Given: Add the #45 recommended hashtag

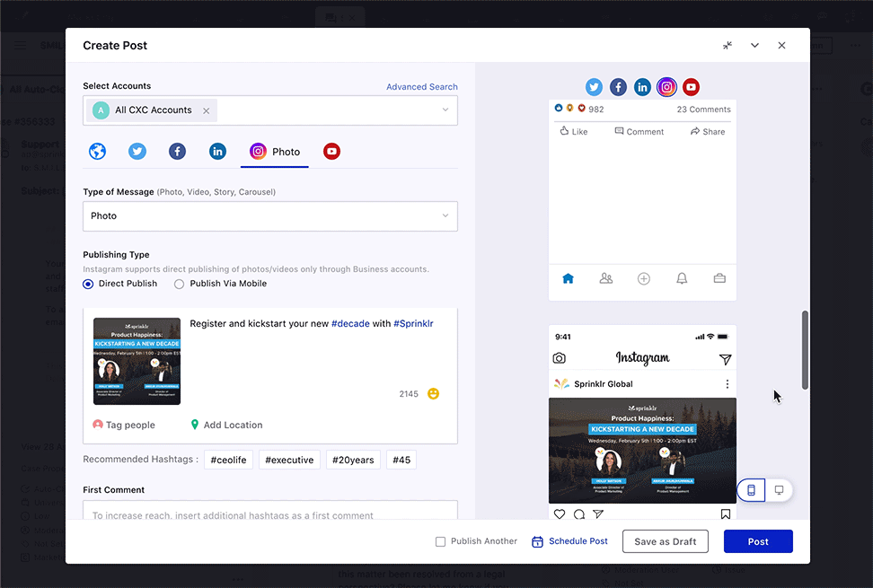Looking at the screenshot, I should coord(401,460).
